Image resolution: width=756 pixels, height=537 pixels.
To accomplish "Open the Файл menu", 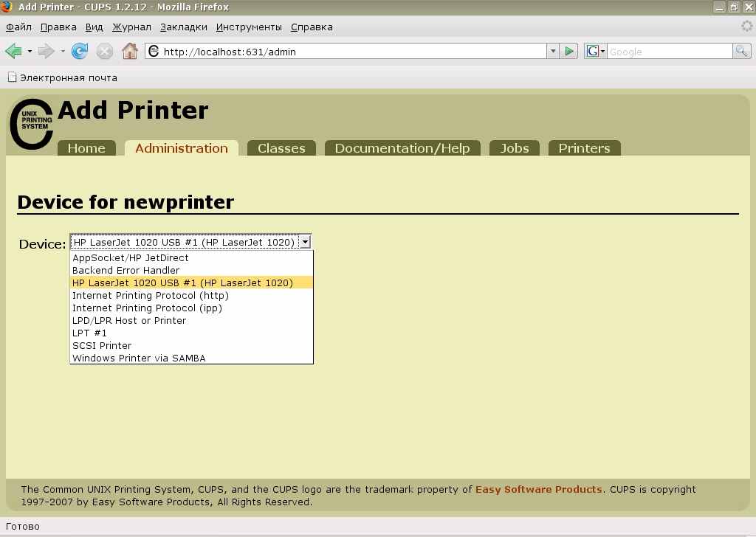I will point(18,27).
